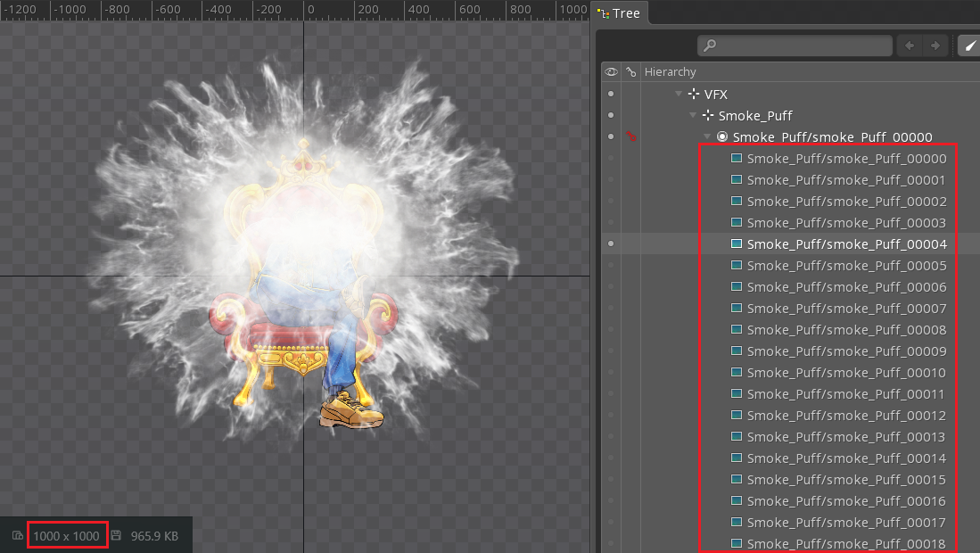This screenshot has height=553, width=980.
Task: Click the VFX bone crosshair icon
Action: (694, 95)
